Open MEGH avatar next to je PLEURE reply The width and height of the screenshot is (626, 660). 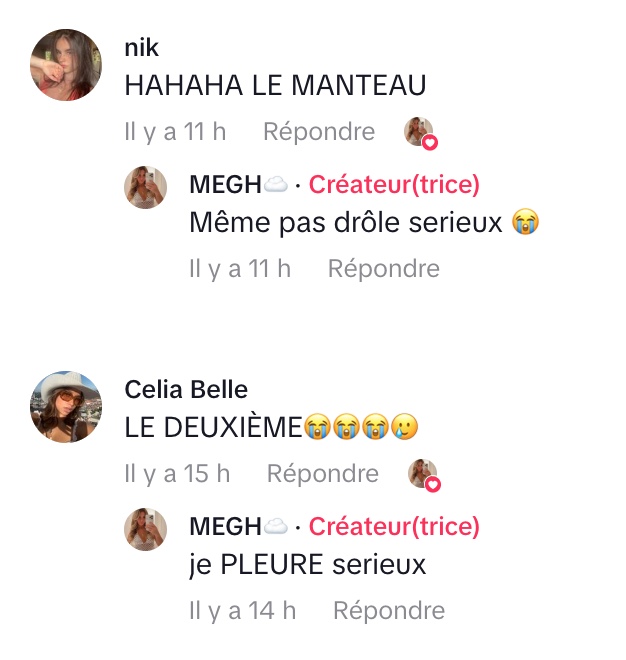coord(145,530)
